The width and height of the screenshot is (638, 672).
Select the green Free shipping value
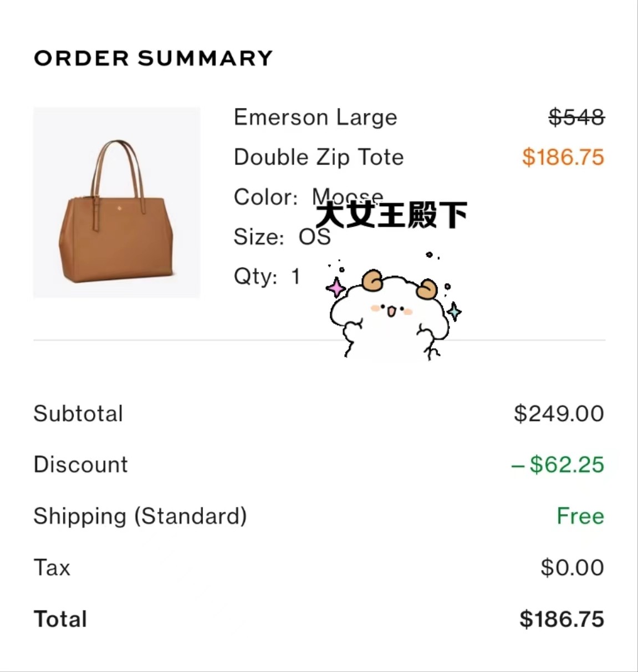(580, 516)
